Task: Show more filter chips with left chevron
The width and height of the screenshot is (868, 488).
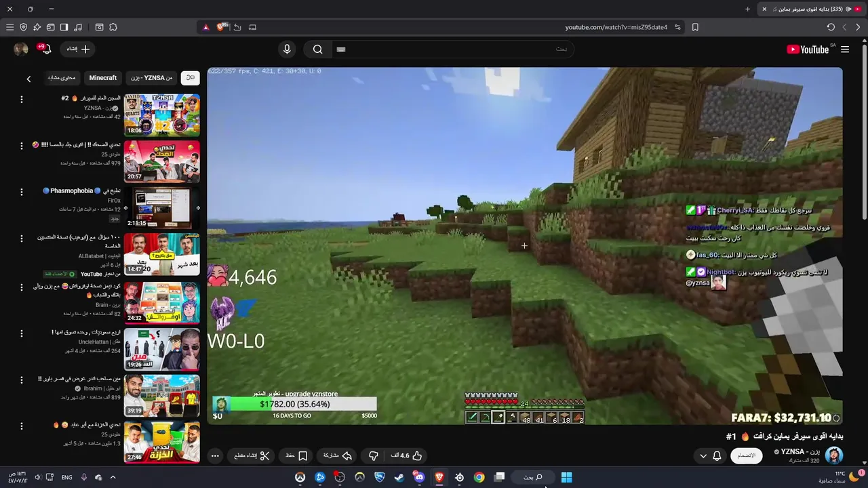Action: point(28,79)
